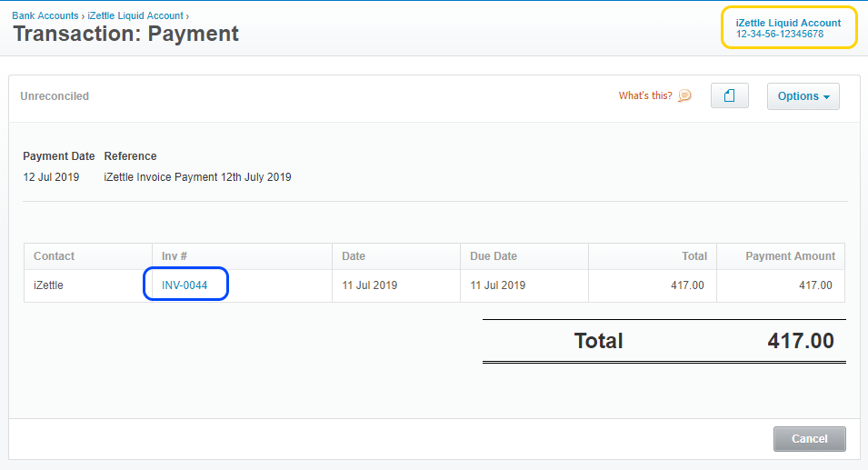This screenshot has width=868, height=470.
Task: Click the Due Date column header
Action: (494, 256)
